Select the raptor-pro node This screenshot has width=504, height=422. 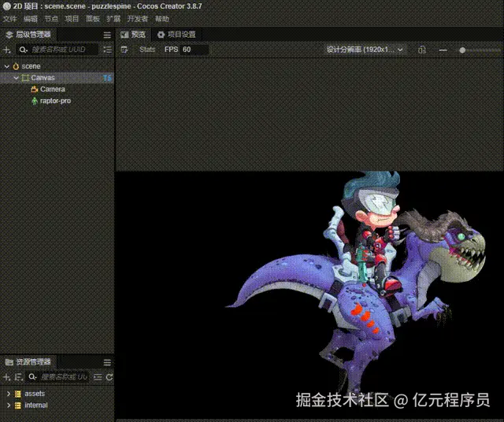click(57, 101)
